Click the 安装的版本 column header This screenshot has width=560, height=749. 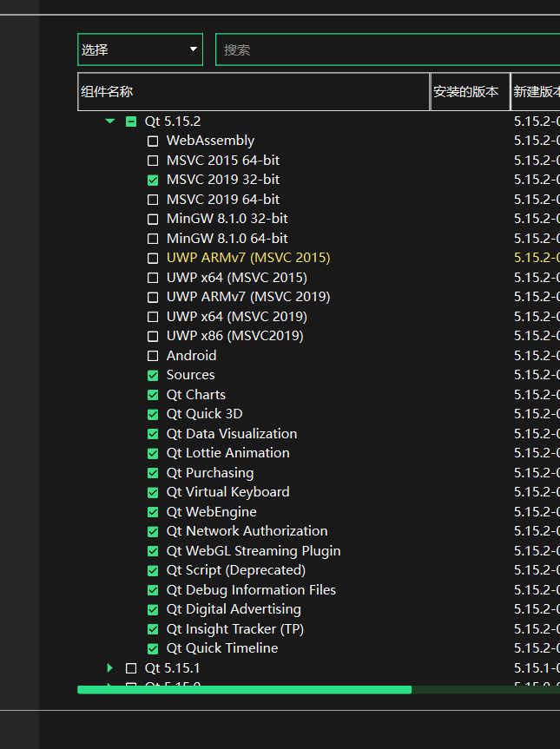pos(471,92)
